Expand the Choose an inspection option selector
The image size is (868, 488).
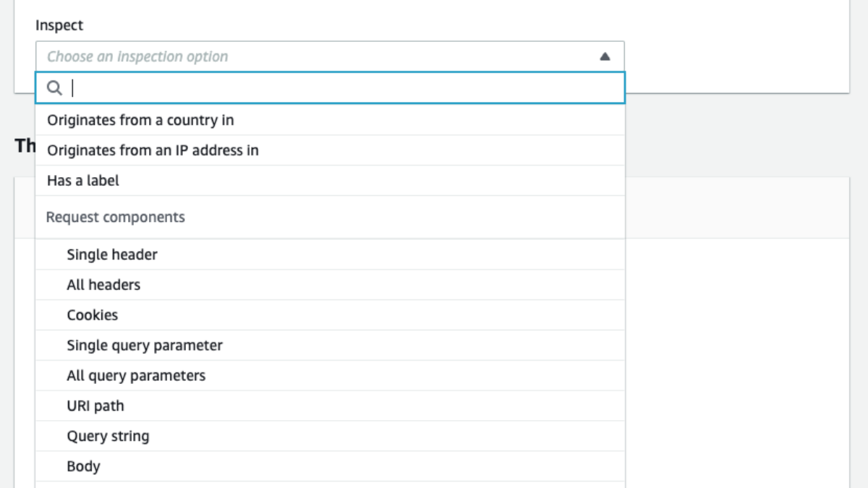[x=329, y=56]
